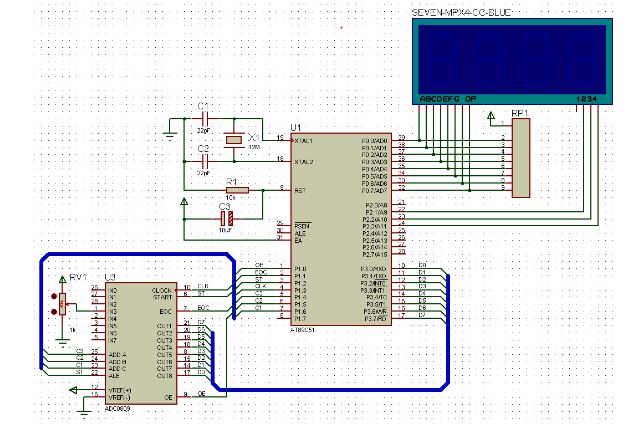Viewport: 627px width, 444px height.
Task: Click the PSEN pin on U1
Action: pyautogui.click(x=285, y=226)
